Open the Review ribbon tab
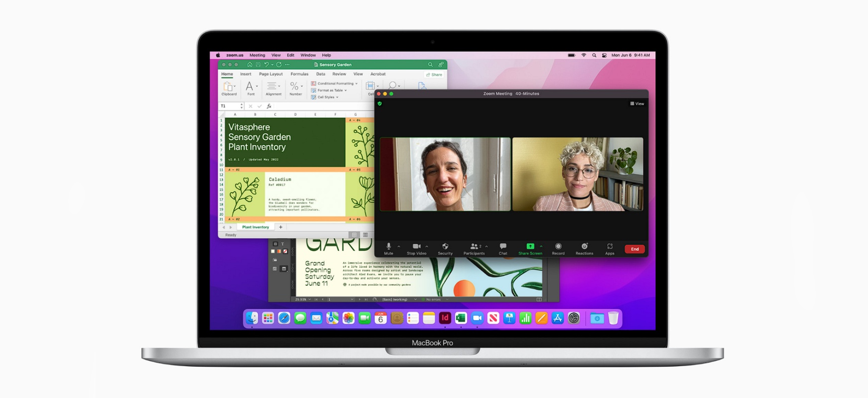Viewport: 868px width, 398px height. pyautogui.click(x=339, y=74)
